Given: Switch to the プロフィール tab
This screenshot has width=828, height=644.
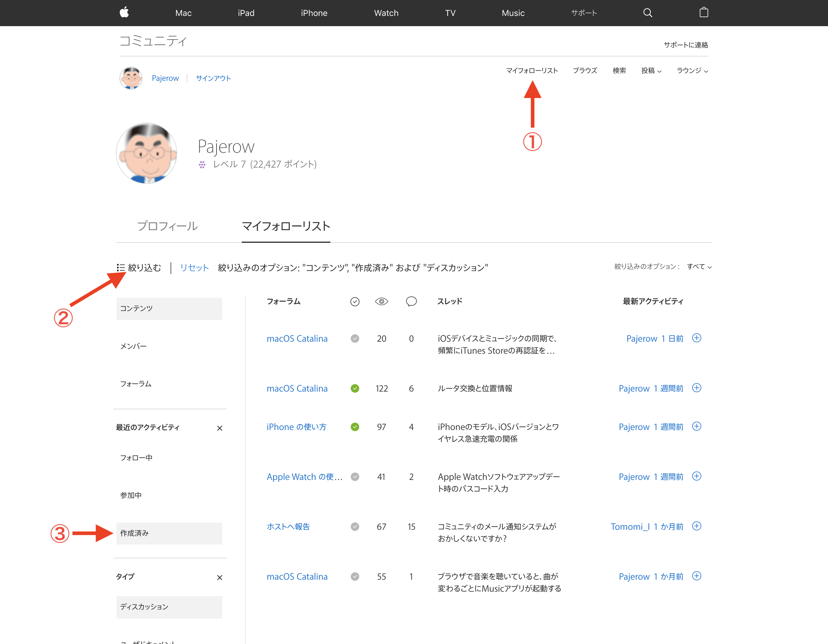Looking at the screenshot, I should point(167,226).
